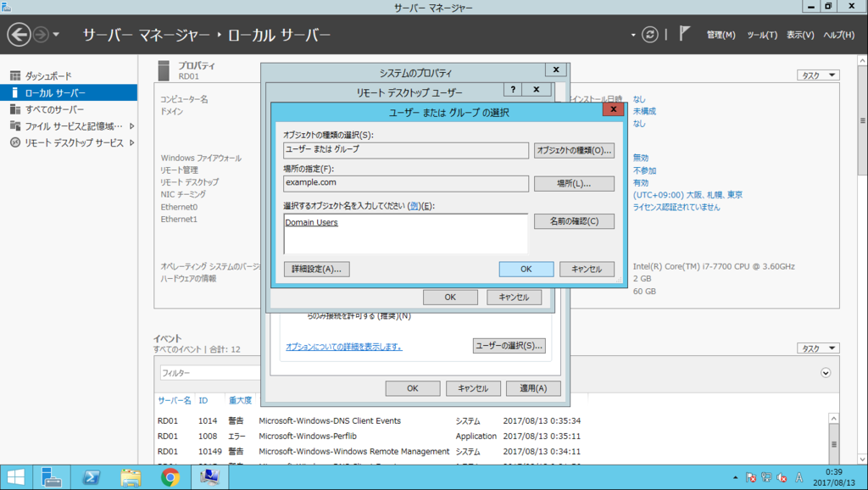Select the Microsoft-Windows-Perflib event row

370,437
